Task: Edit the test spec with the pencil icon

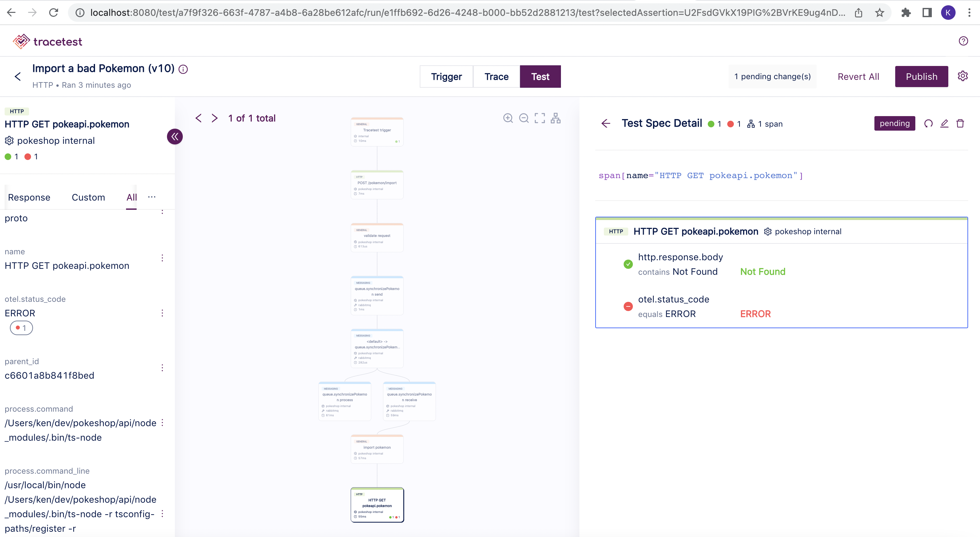Action: pyautogui.click(x=945, y=123)
